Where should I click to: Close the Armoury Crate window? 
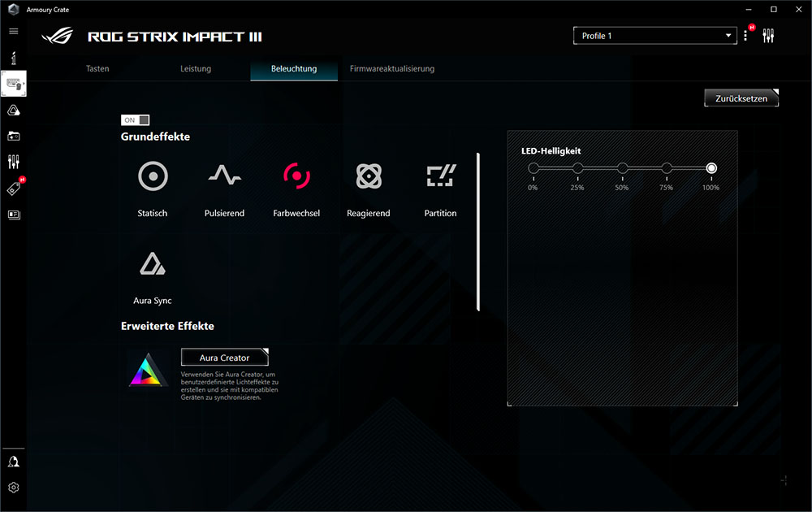(x=798, y=9)
